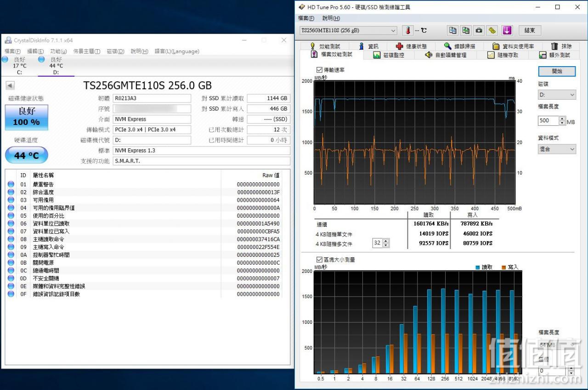
Task: Click the copy screenshot to clipboard icon
Action: point(466,30)
